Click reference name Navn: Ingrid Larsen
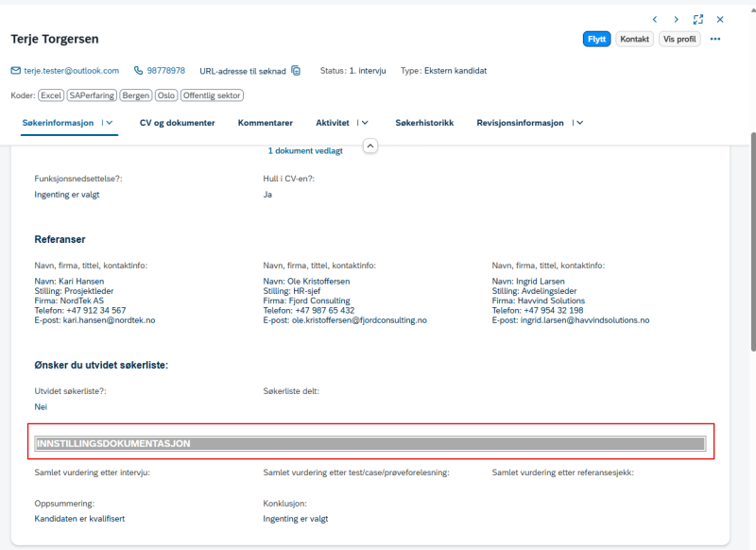 click(x=528, y=281)
